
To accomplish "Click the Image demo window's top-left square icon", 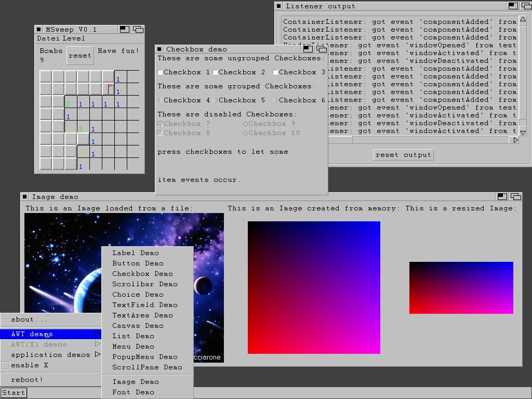I will coord(24,196).
